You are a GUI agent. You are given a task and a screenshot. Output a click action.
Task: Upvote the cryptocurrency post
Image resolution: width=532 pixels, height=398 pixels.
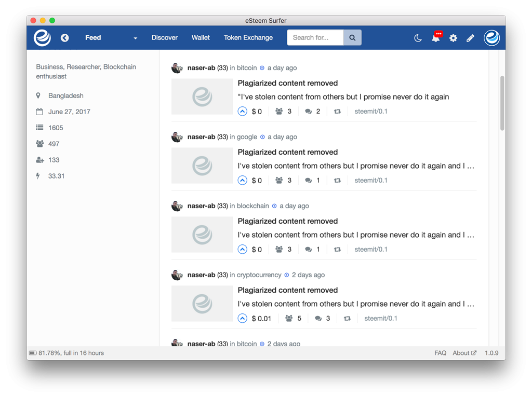(242, 318)
